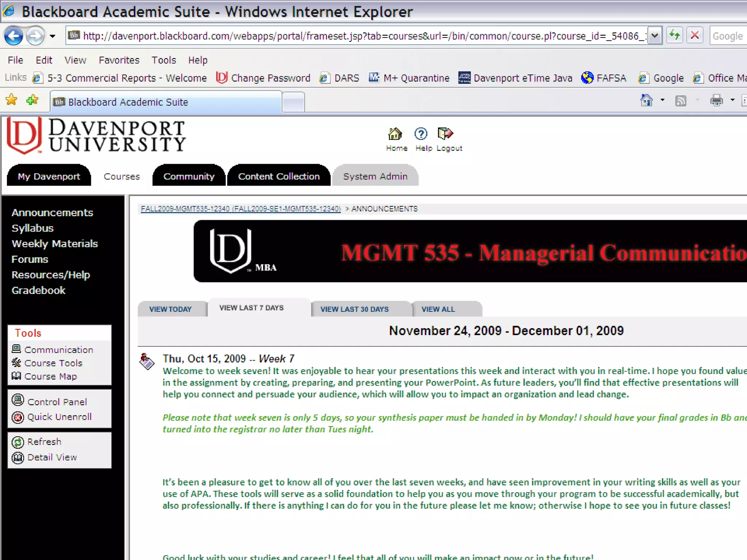Open the Content Collection tab
747x560 pixels.
coord(279,176)
